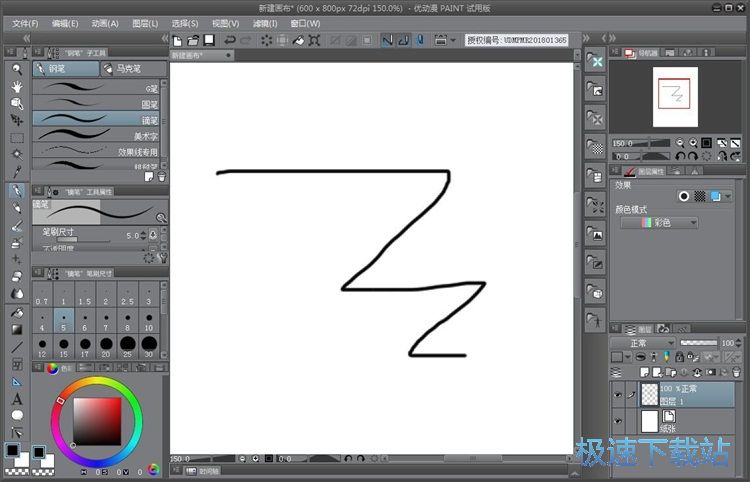Open the 滤镜(I) menu
The image size is (750, 482).
pyautogui.click(x=266, y=23)
